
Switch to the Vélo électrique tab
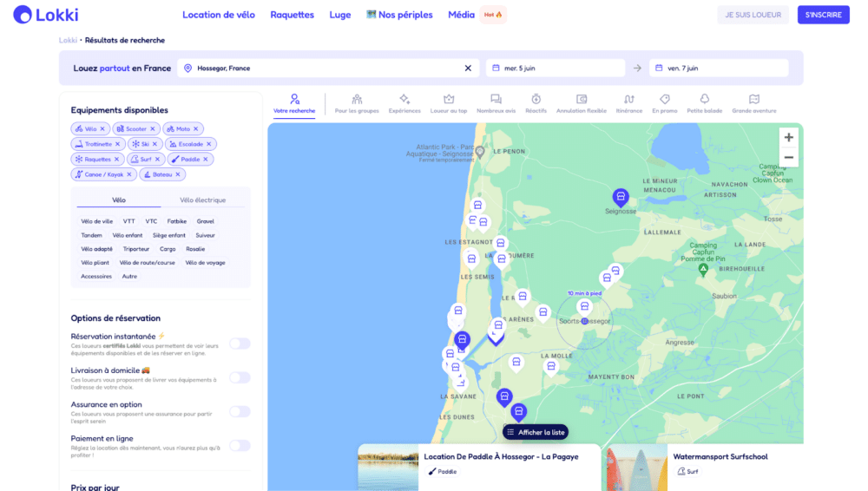pyautogui.click(x=202, y=200)
